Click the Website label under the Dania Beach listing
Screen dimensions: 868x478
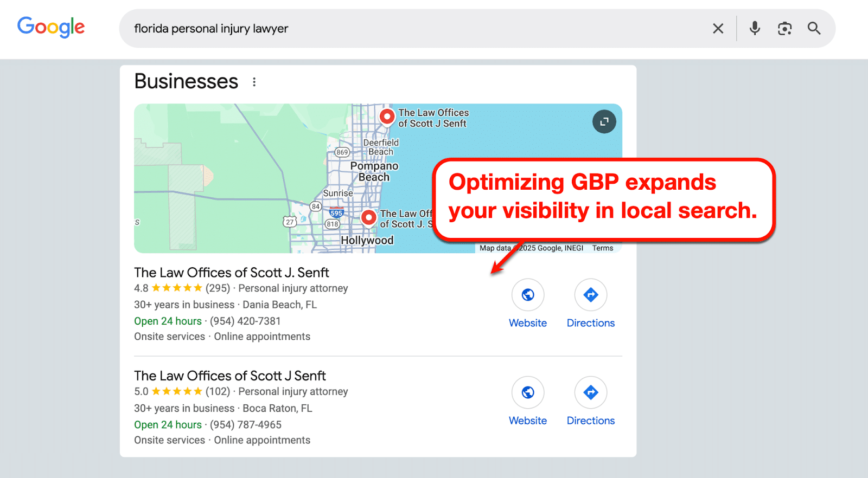click(x=528, y=323)
